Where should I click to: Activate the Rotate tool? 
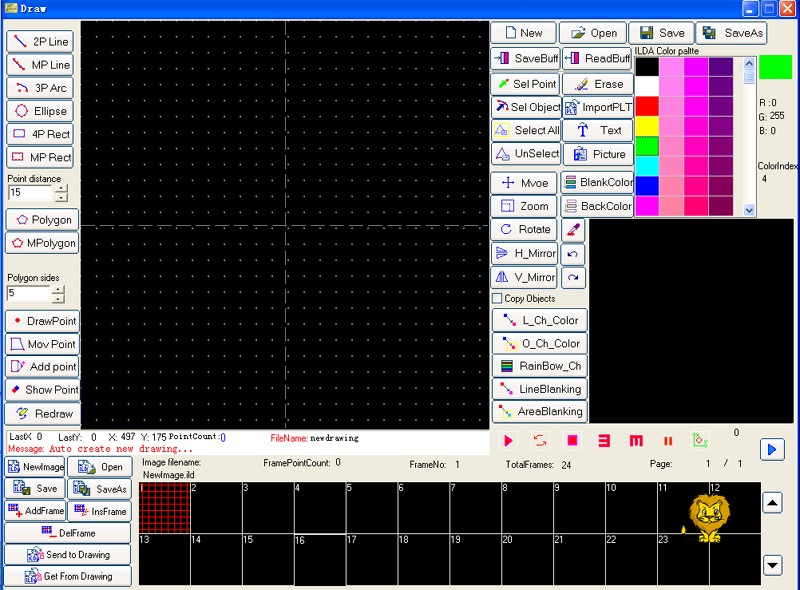(524, 229)
